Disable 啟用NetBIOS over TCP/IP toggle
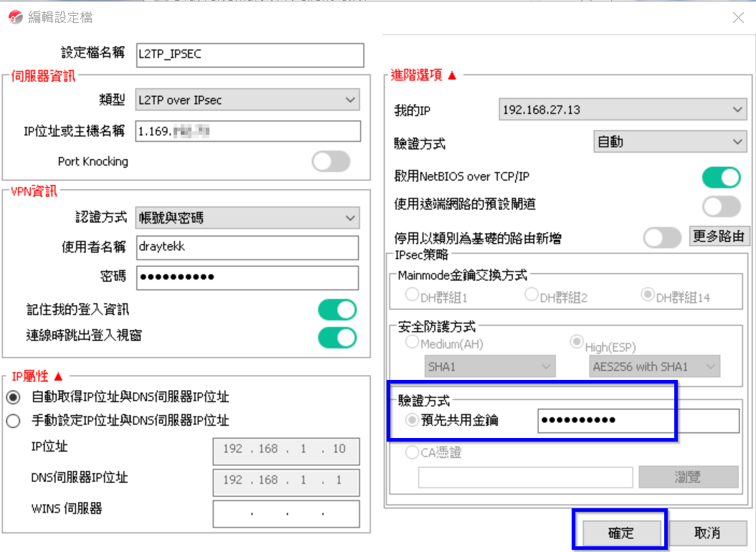This screenshot has width=756, height=552. [721, 176]
